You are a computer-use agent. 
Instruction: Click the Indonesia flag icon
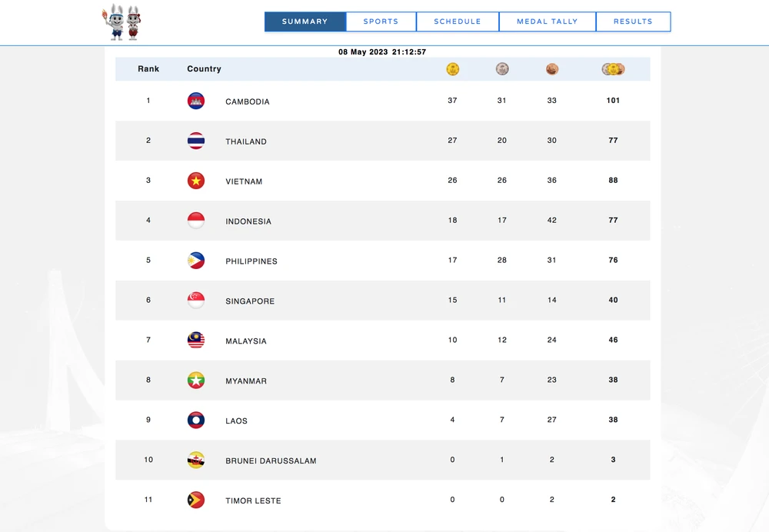click(196, 221)
